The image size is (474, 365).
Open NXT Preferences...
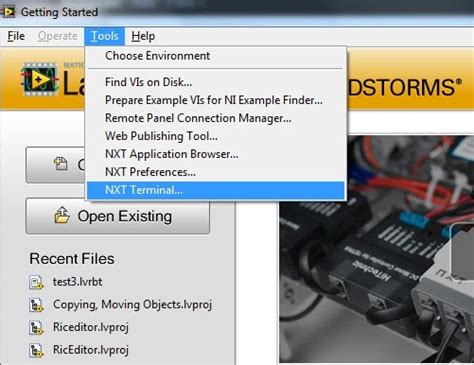(x=215, y=172)
